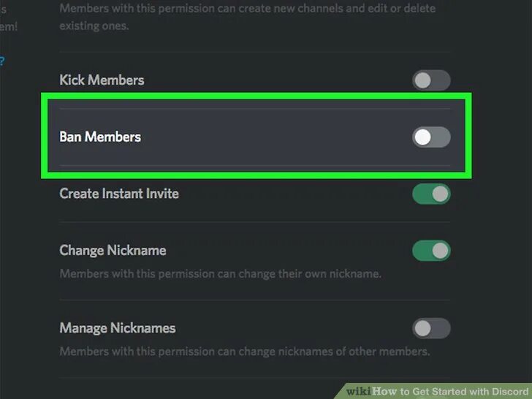Click the Create Instant Invite label
Image resolution: width=532 pixels, height=399 pixels.
pos(119,194)
